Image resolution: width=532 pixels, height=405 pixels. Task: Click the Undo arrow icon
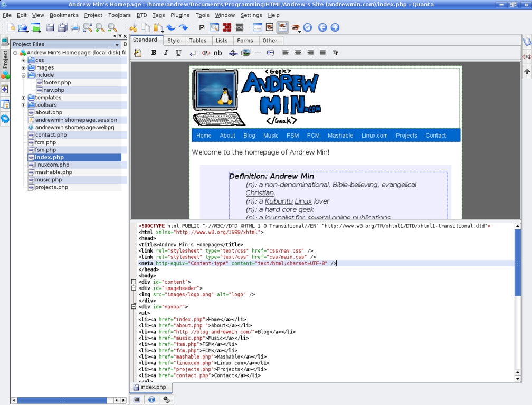coord(172,27)
